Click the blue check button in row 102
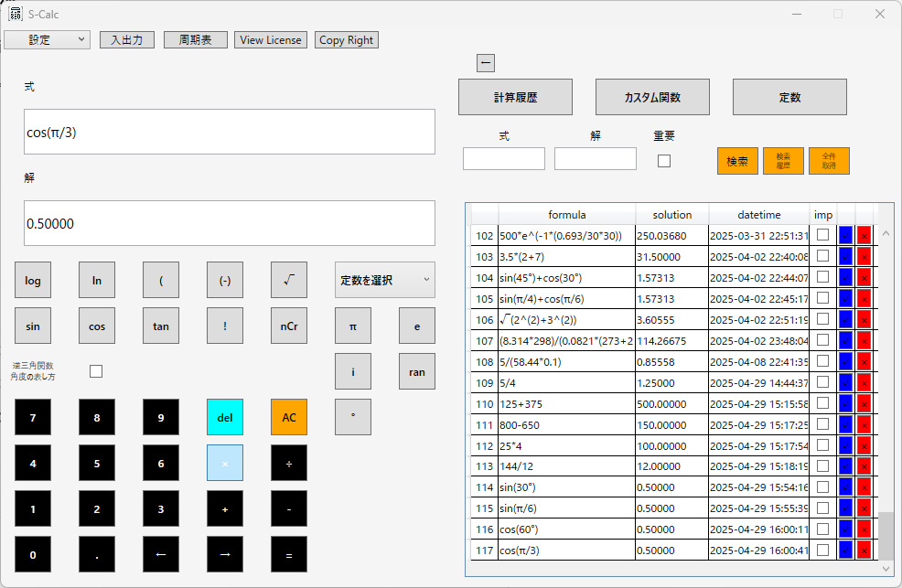This screenshot has width=902, height=588. (x=845, y=235)
